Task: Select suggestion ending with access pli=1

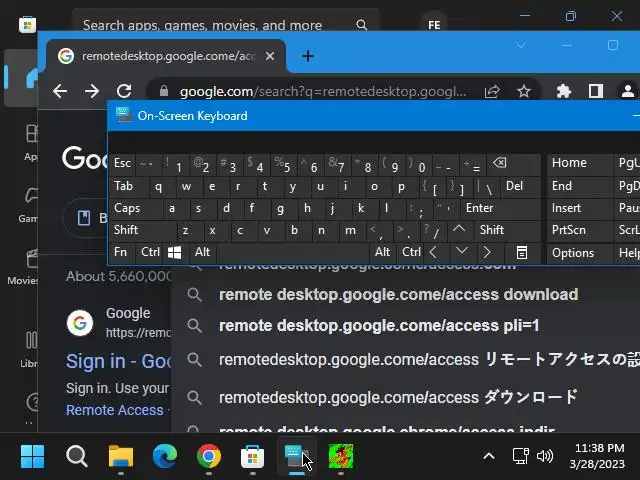Action: pos(405,325)
